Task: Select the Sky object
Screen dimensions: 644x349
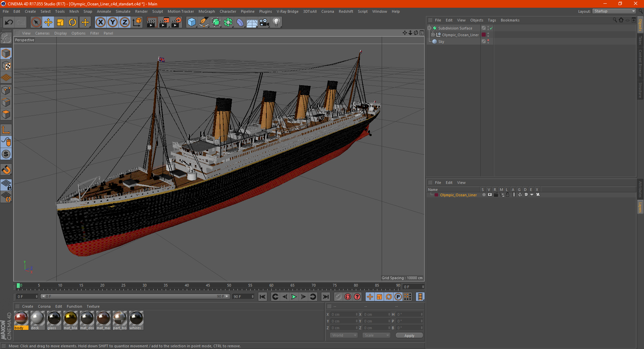Action: point(441,42)
